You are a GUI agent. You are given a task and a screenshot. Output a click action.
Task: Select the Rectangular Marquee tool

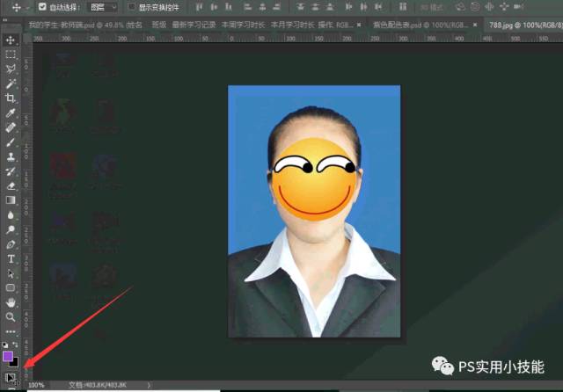point(10,54)
